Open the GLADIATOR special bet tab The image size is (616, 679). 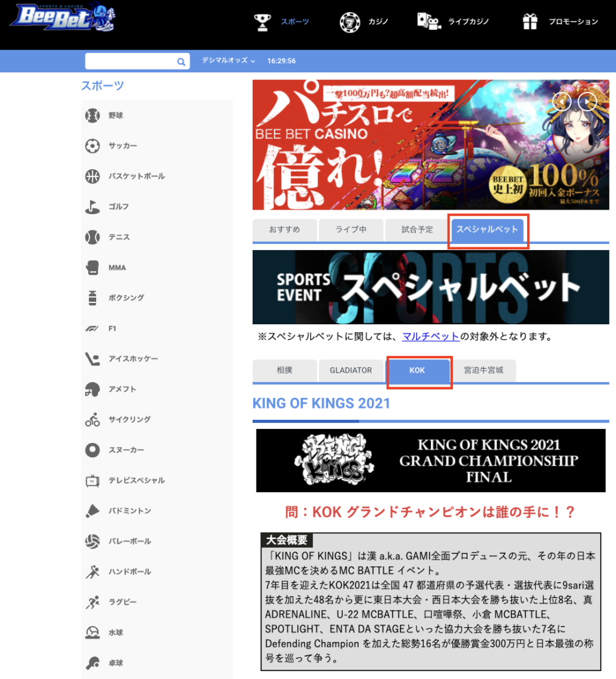(351, 370)
